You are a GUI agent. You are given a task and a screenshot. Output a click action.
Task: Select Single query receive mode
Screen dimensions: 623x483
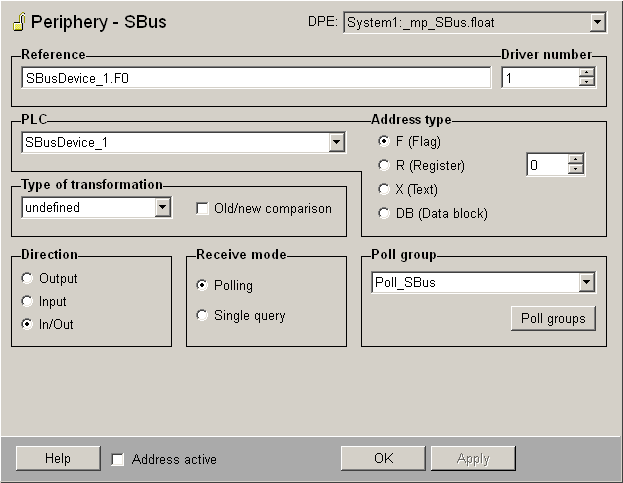pyautogui.click(x=203, y=316)
